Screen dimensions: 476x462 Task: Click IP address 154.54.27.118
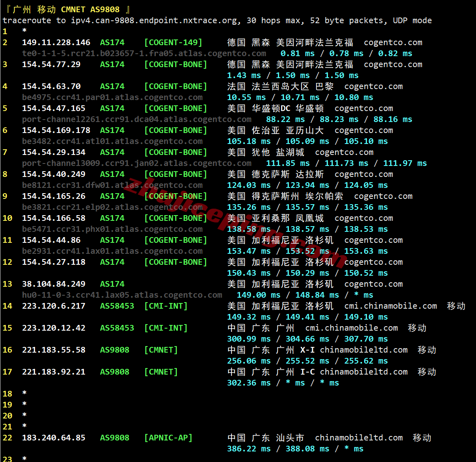[x=54, y=262]
